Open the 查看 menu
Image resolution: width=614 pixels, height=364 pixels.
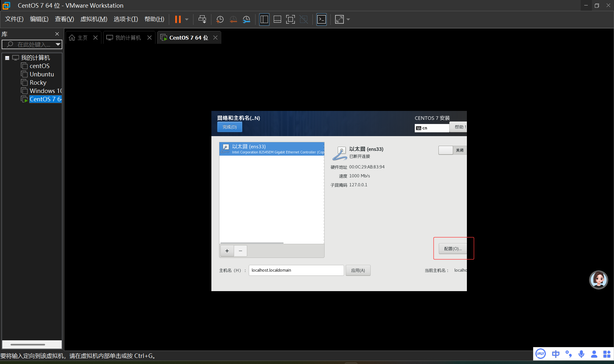tap(64, 19)
